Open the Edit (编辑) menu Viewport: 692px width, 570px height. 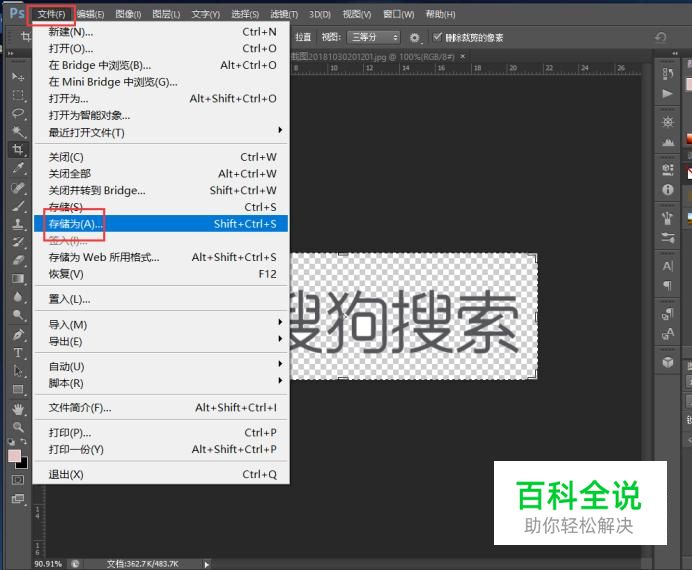(90, 15)
